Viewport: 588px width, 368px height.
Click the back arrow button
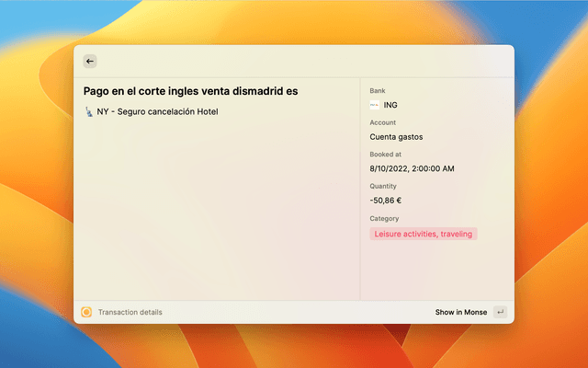pos(89,61)
